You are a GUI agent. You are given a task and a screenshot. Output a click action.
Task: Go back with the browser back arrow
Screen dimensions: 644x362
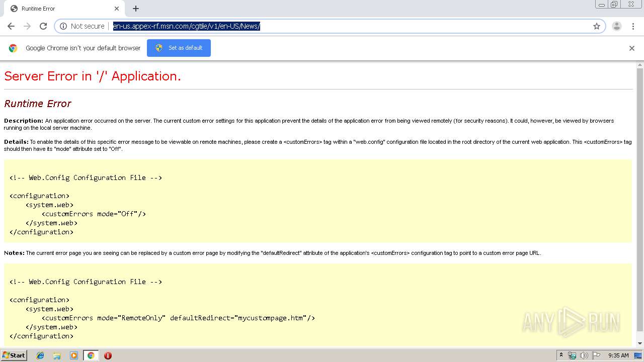[x=11, y=26]
